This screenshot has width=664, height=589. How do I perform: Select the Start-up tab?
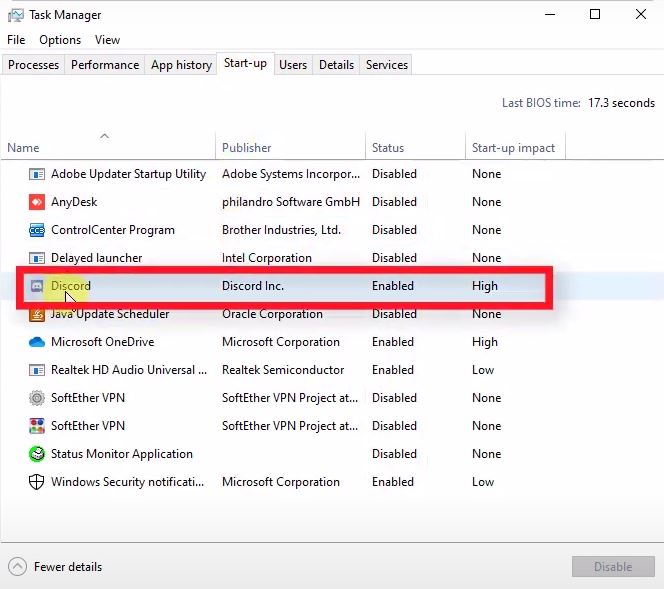[x=245, y=64]
